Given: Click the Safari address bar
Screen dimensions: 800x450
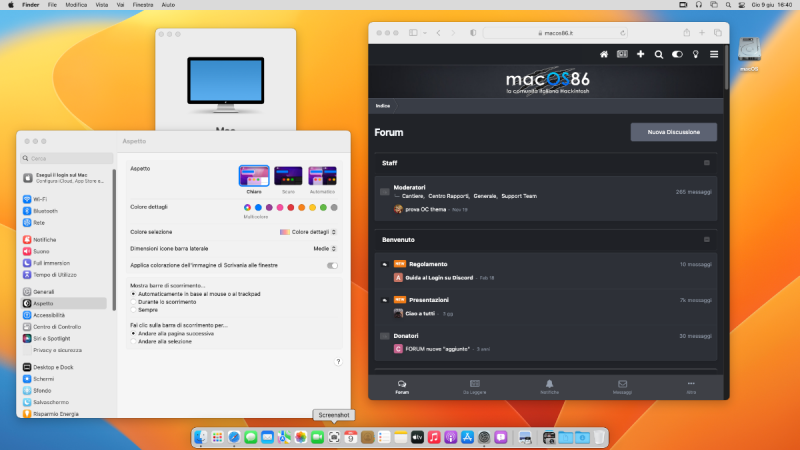Looking at the screenshot, I should [556, 33].
